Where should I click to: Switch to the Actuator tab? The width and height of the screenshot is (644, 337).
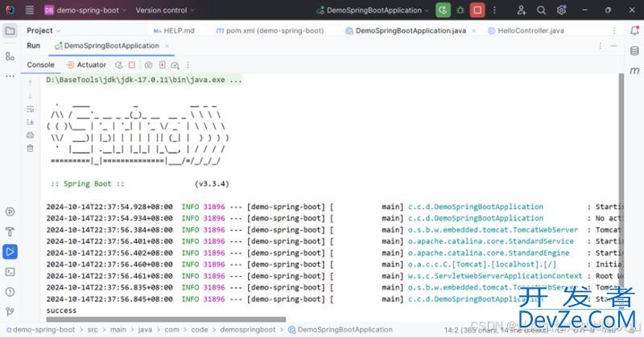[86, 65]
